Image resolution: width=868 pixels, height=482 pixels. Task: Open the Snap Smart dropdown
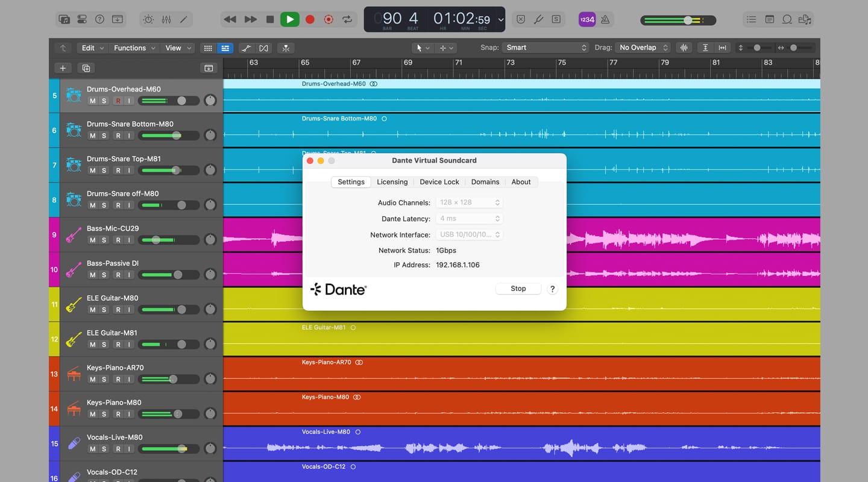[x=546, y=48]
